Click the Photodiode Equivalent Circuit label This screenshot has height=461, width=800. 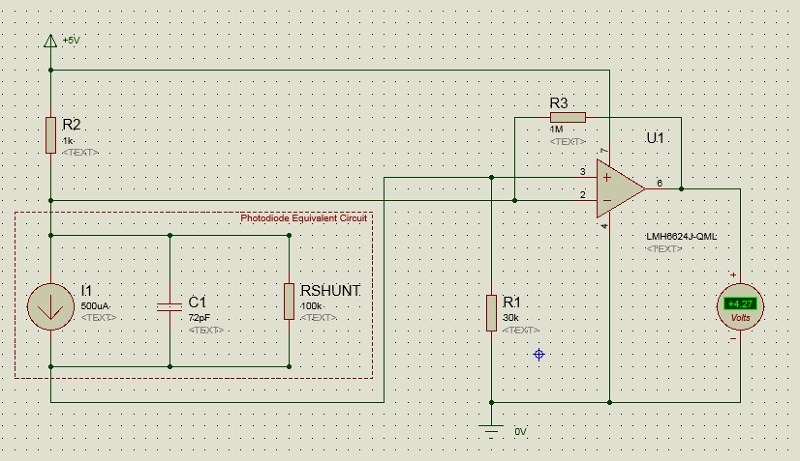[x=304, y=218]
